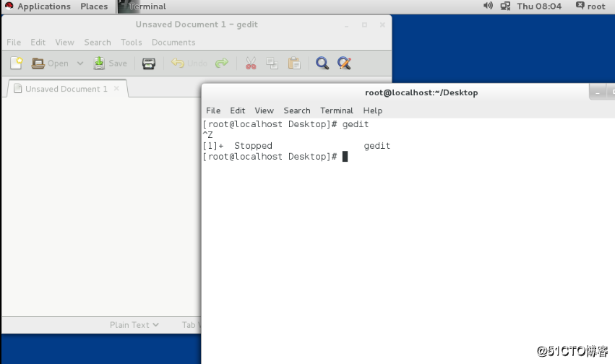Print the document using the printer icon
The width and height of the screenshot is (615, 364).
pos(149,63)
